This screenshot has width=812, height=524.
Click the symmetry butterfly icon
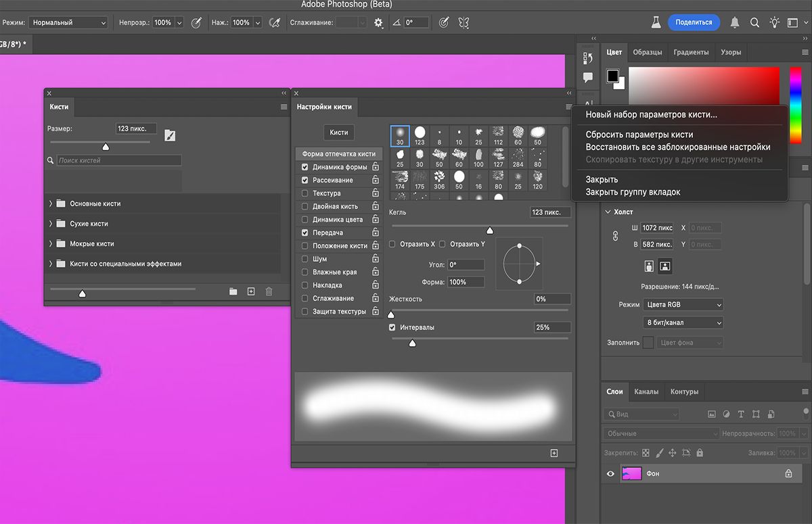coord(464,22)
